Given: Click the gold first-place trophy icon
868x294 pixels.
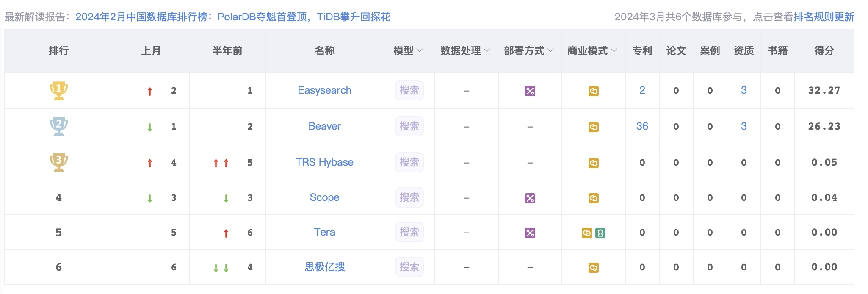Looking at the screenshot, I should pyautogui.click(x=58, y=90).
